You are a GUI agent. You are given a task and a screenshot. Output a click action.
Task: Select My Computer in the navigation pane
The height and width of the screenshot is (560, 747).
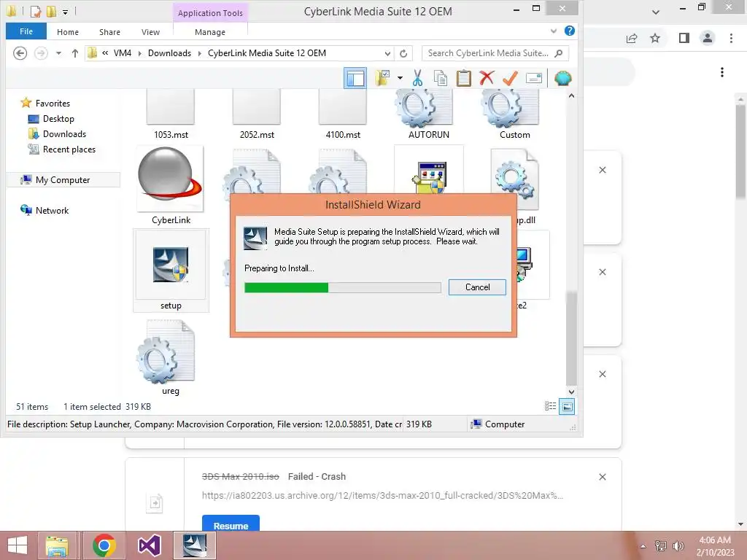(63, 180)
